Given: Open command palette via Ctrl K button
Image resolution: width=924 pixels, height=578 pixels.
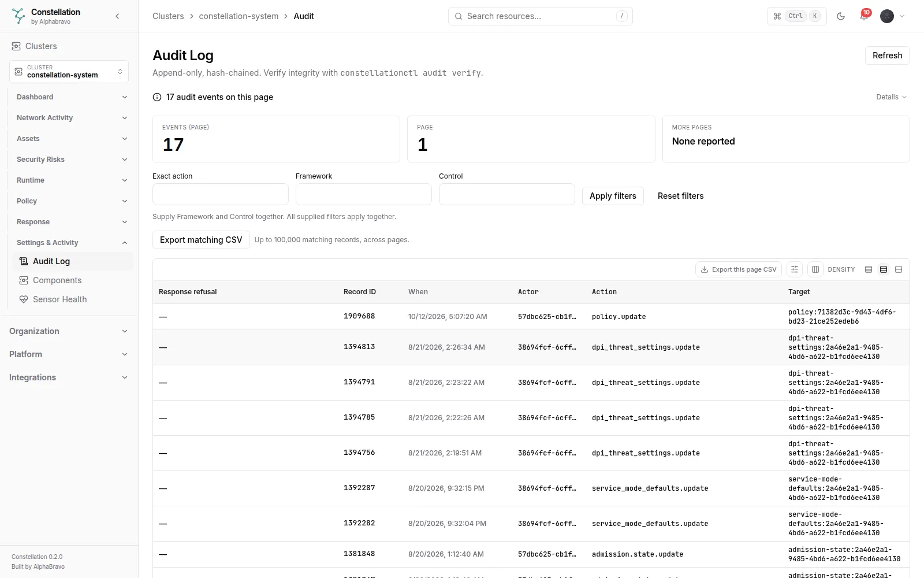Looking at the screenshot, I should pos(797,16).
